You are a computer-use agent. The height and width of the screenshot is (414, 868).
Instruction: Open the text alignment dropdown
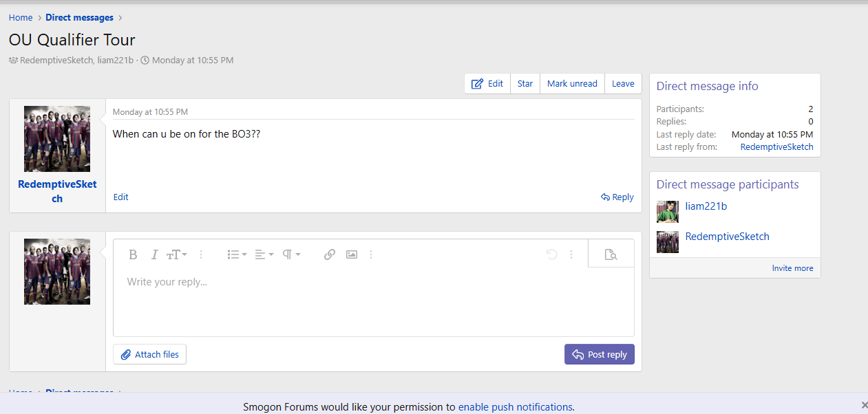pos(264,254)
